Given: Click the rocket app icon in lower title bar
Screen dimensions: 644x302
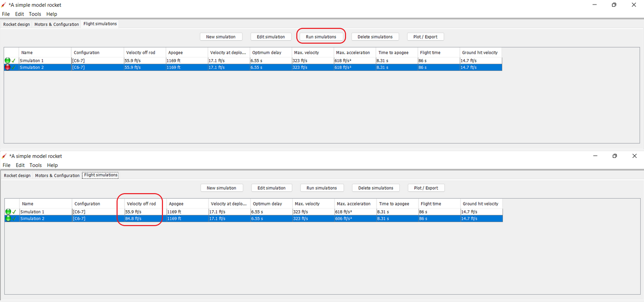Looking at the screenshot, I should pyautogui.click(x=4, y=156).
